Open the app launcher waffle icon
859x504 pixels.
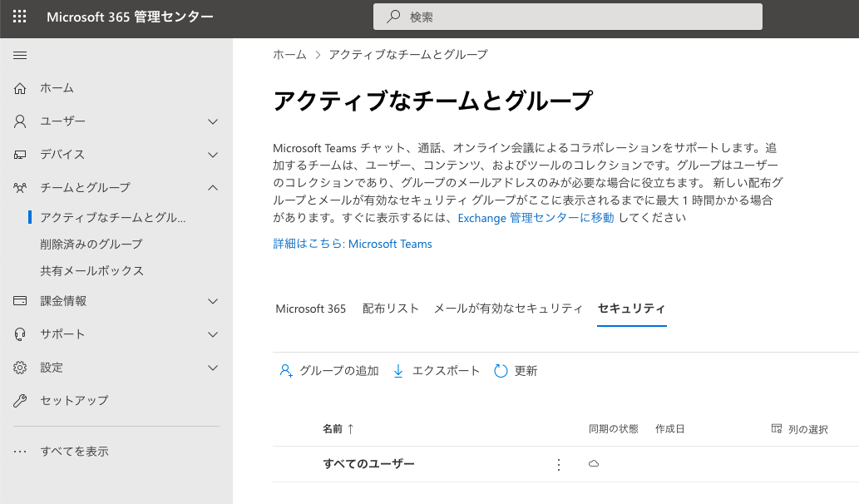20,17
